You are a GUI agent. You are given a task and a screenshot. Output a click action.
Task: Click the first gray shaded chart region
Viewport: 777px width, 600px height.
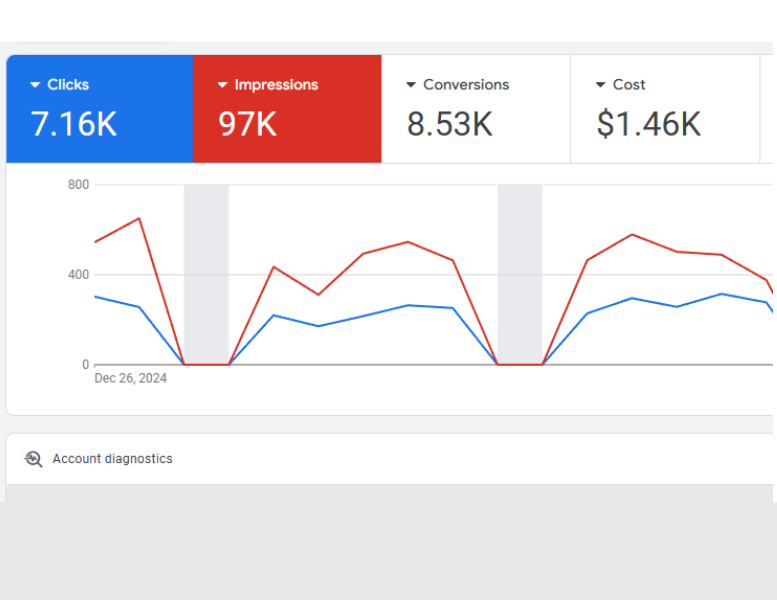point(206,275)
